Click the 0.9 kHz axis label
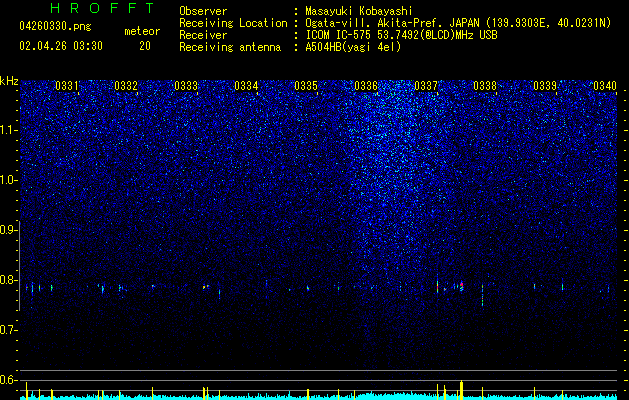 click(8, 230)
